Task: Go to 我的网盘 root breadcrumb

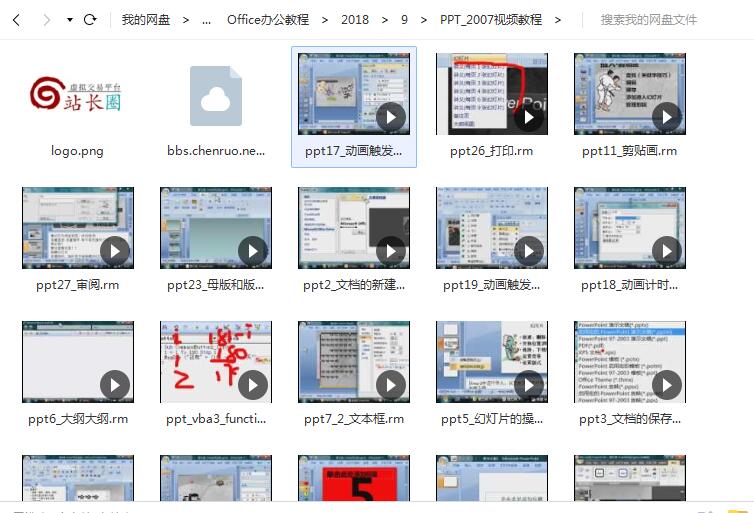Action: (145, 19)
